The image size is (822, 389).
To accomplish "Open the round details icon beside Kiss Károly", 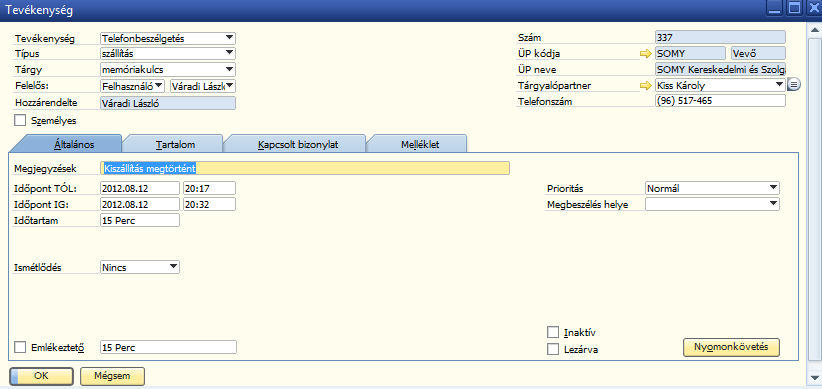I will [793, 84].
